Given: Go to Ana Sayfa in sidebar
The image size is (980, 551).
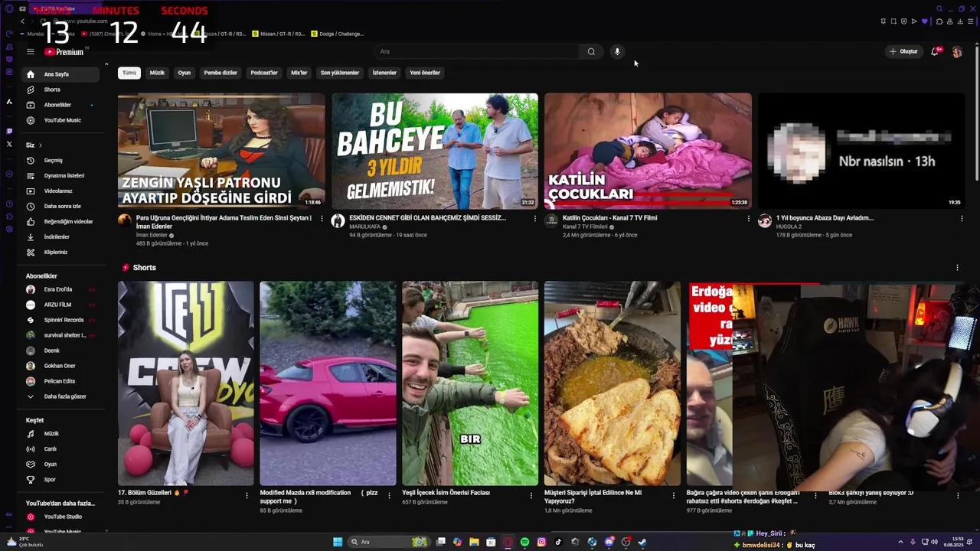Looking at the screenshot, I should [x=60, y=74].
